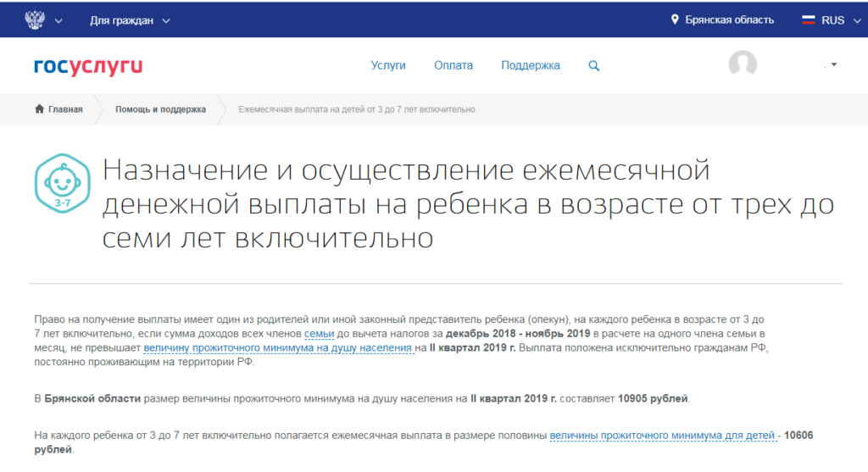Screen dimensions: 868x472
Task: Click breadcrumb "Ежемесячная выплата на детей от 3 до 7 лет включительно"
Action: [357, 109]
